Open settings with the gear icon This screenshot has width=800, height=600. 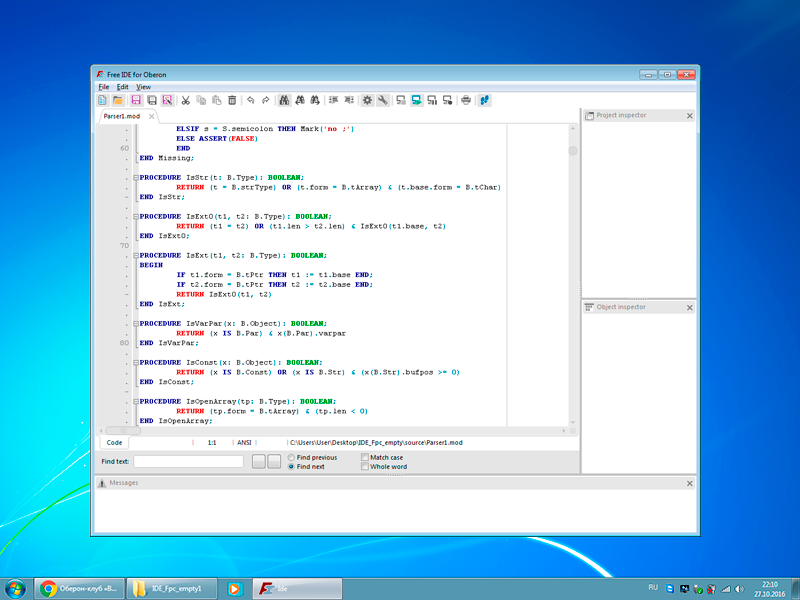tap(367, 100)
